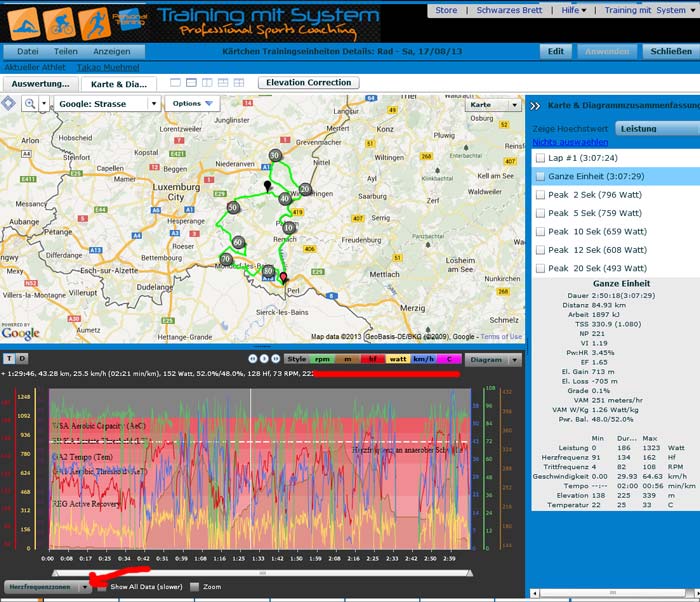Click the Elevation Correction button
The height and width of the screenshot is (602, 700).
[308, 83]
